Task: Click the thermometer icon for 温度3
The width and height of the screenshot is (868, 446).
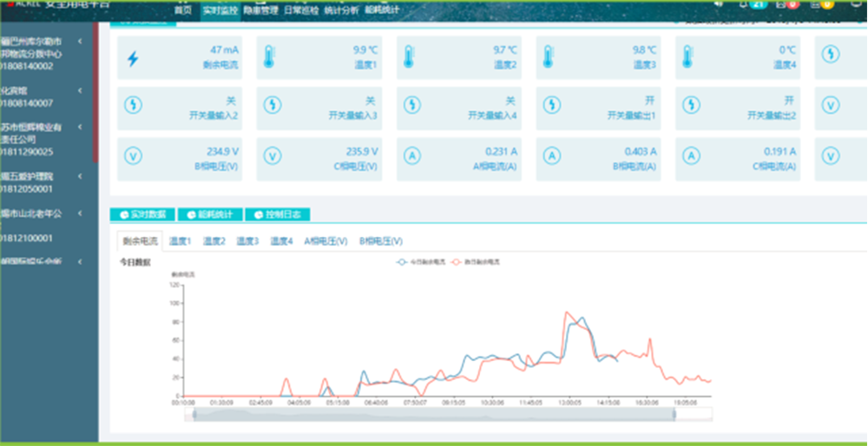Action: (x=549, y=57)
